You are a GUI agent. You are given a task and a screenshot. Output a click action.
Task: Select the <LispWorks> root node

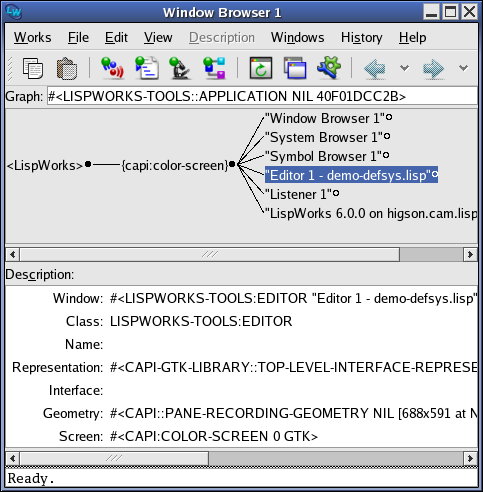click(45, 165)
